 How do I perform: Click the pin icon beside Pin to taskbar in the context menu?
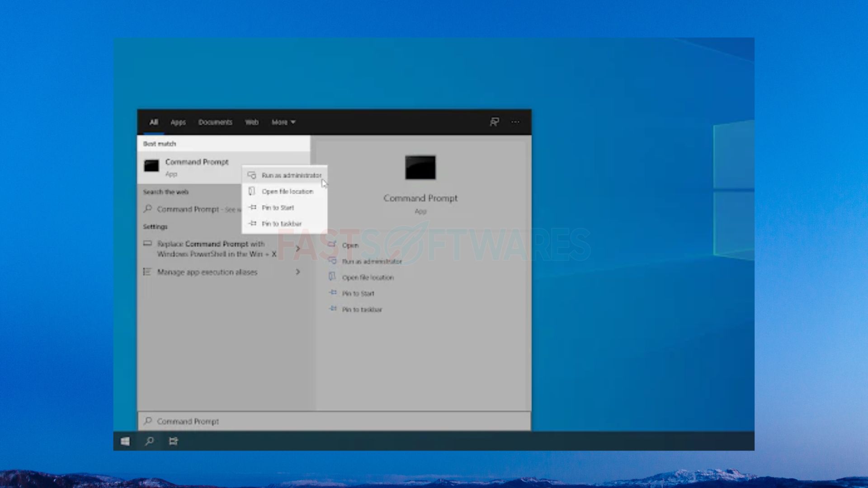[252, 223]
